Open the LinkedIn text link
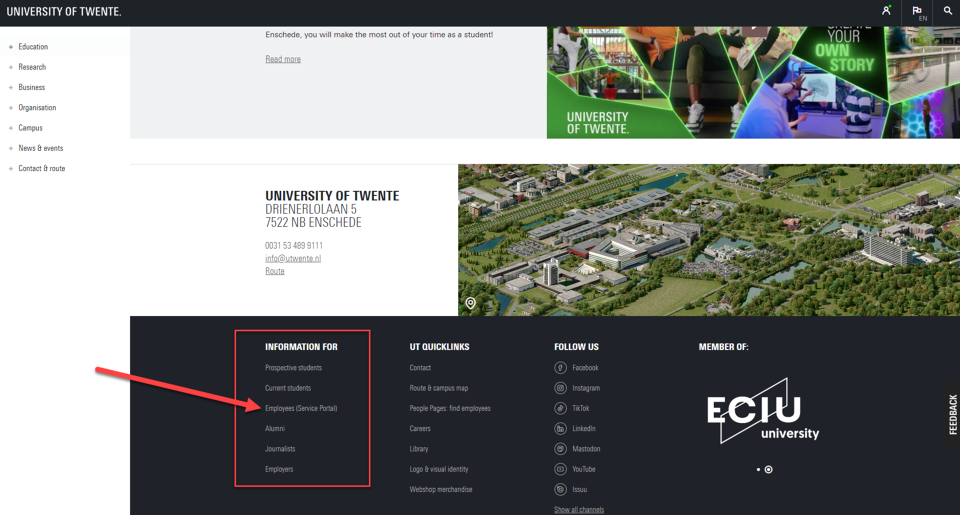Image resolution: width=960 pixels, height=515 pixels. click(x=584, y=429)
